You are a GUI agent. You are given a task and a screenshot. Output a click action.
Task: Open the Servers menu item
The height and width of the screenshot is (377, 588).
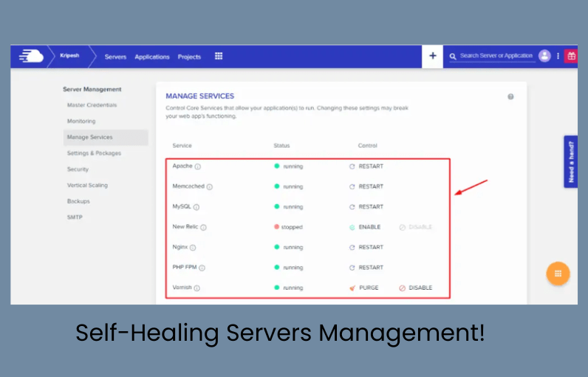[115, 57]
